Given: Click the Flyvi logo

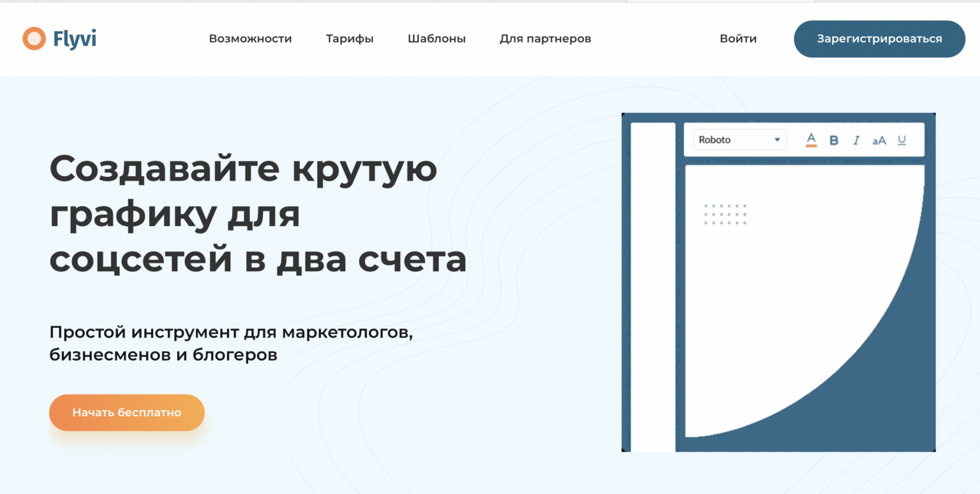Looking at the screenshot, I should click(59, 39).
